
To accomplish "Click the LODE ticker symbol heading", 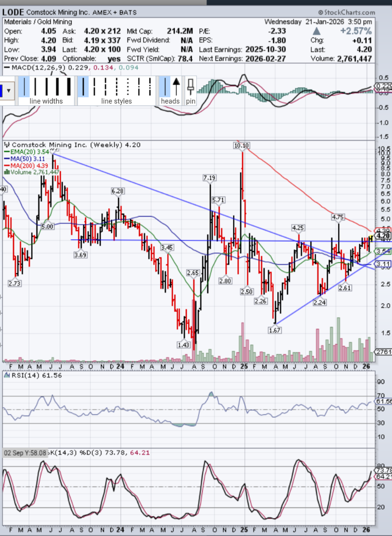I will tap(13, 12).
